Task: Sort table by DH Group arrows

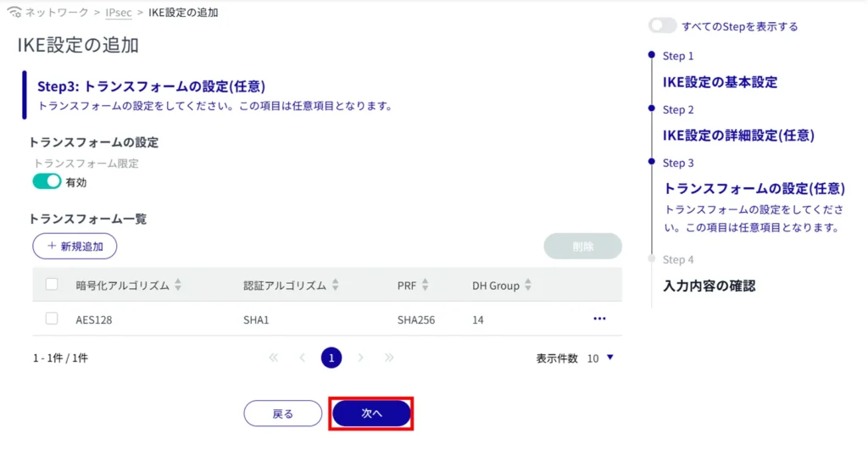Action: [528, 286]
